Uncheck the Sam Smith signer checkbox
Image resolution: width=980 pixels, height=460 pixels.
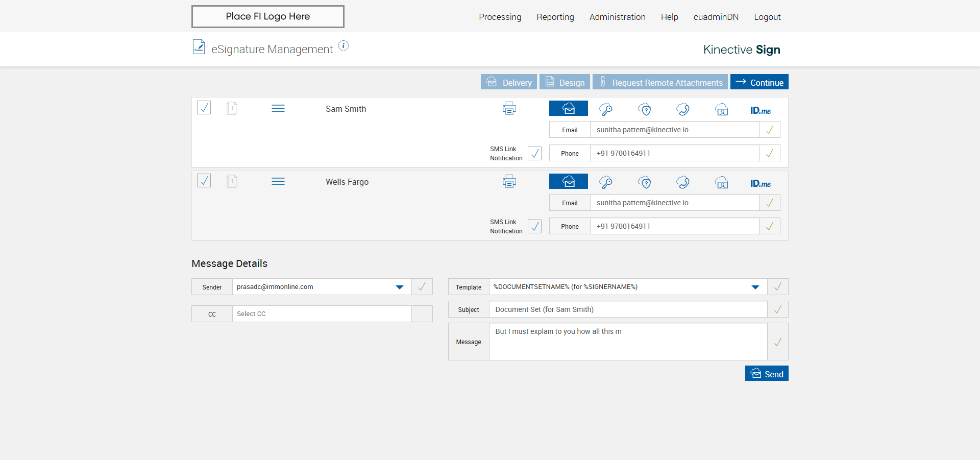[x=204, y=108]
